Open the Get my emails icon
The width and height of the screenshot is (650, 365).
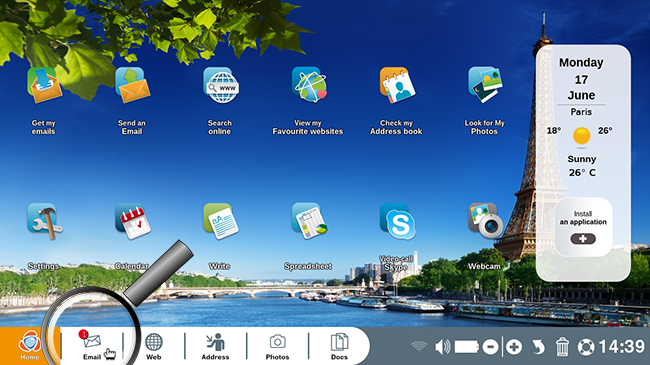click(44, 85)
